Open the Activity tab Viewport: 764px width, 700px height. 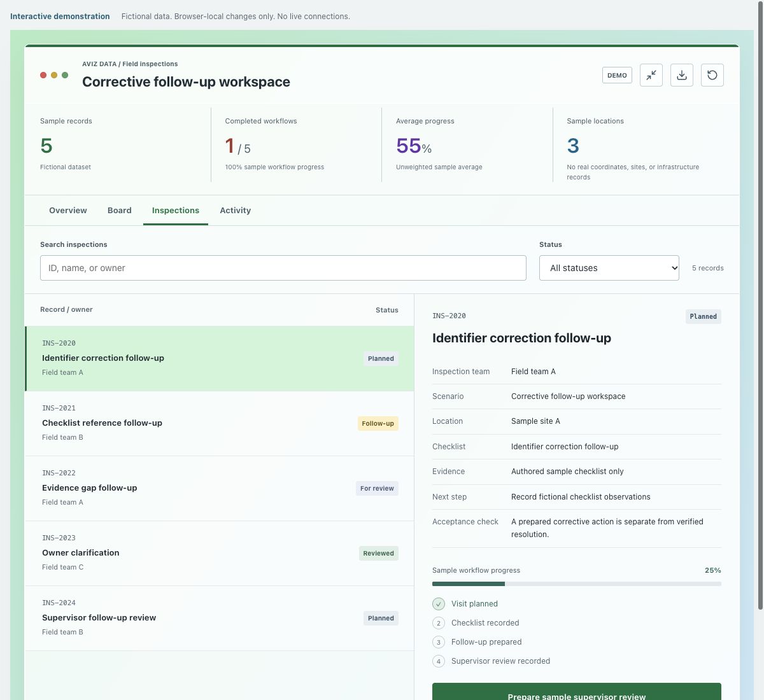(x=236, y=211)
